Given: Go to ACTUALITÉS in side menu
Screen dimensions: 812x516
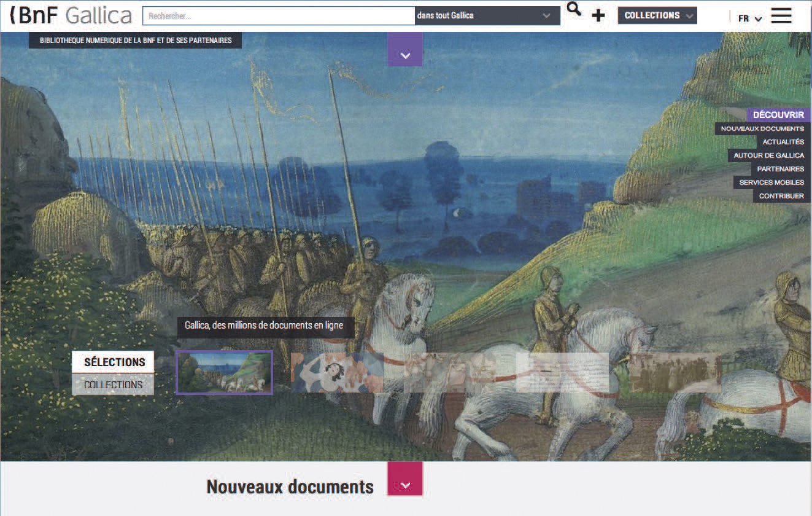Looking at the screenshot, I should pos(783,142).
